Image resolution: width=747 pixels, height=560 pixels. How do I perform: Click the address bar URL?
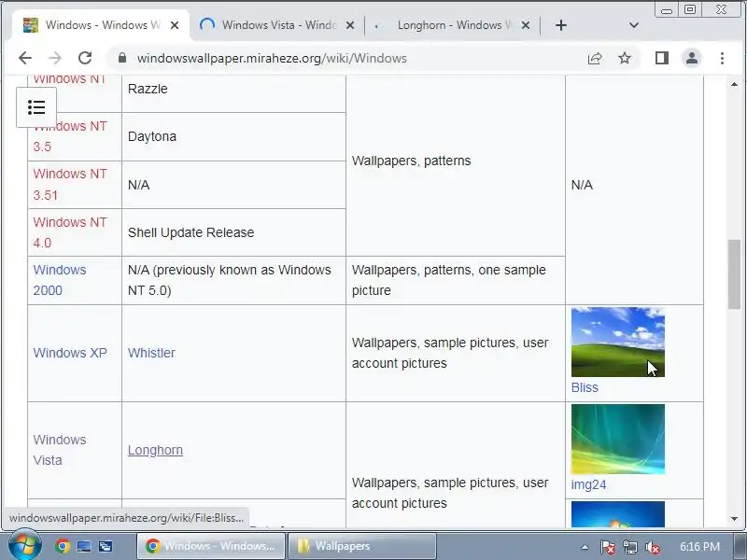(272, 58)
